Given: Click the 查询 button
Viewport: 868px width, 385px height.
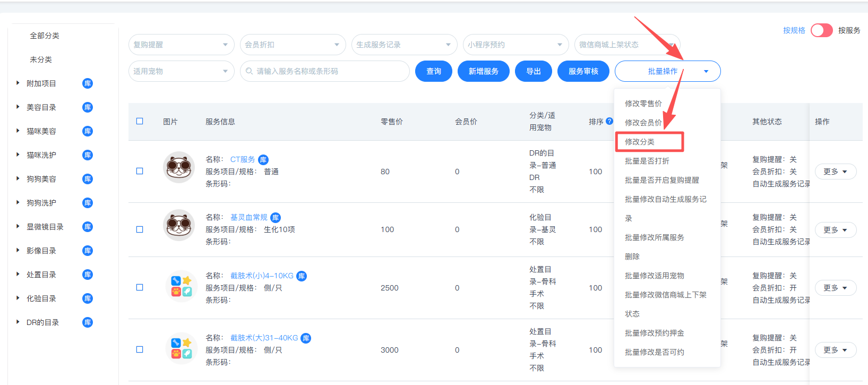Looking at the screenshot, I should click(433, 71).
